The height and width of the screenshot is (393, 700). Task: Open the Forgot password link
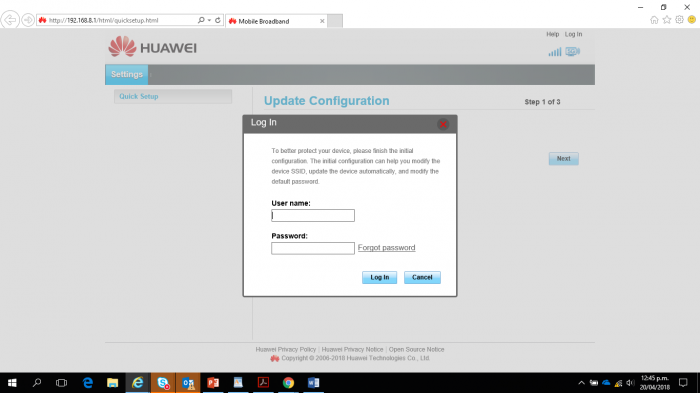click(x=387, y=248)
